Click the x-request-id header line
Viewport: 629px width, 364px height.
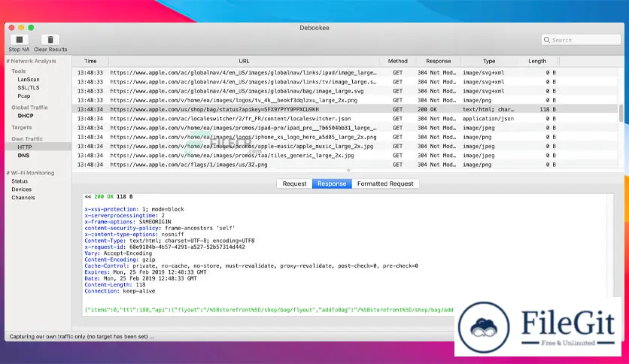165,247
